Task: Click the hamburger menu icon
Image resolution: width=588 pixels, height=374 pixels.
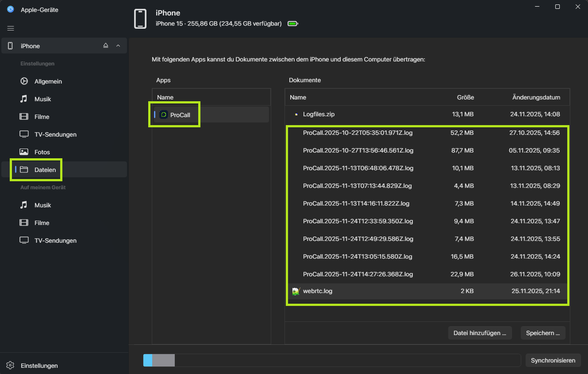Action: [11, 28]
